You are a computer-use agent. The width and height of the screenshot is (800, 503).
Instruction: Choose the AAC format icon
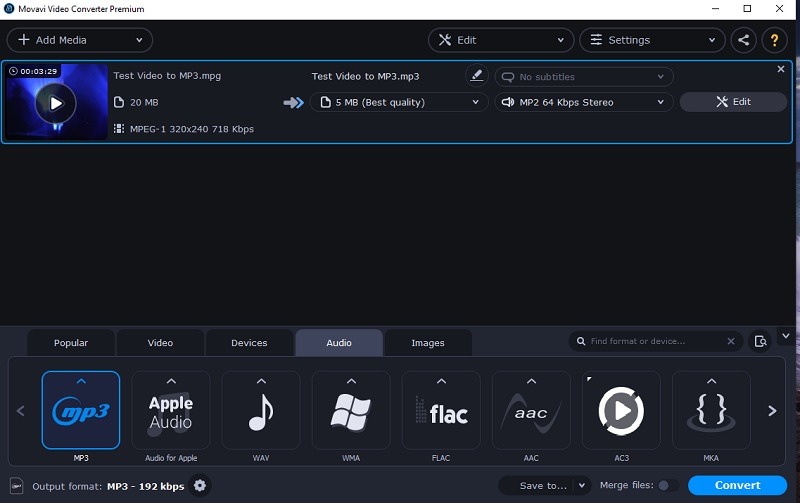point(531,410)
